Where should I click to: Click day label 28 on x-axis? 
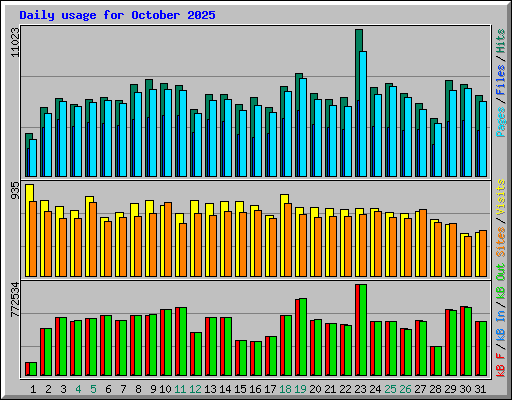point(435,389)
